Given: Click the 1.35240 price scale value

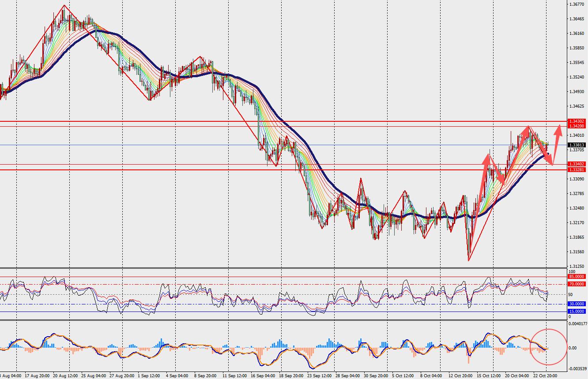Looking at the screenshot, I should tap(577, 77).
